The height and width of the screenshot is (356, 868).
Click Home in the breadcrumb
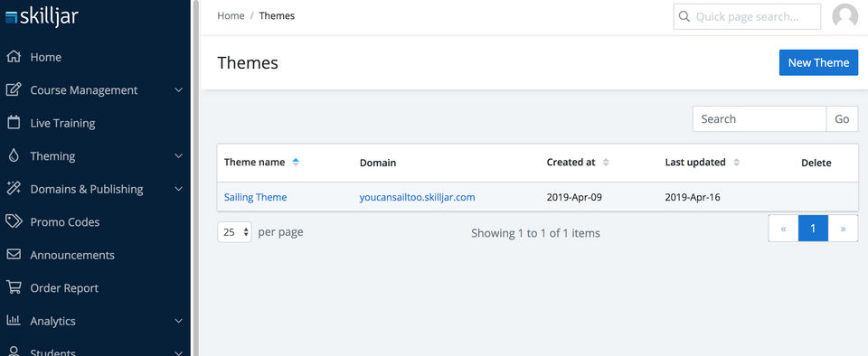pyautogui.click(x=231, y=16)
